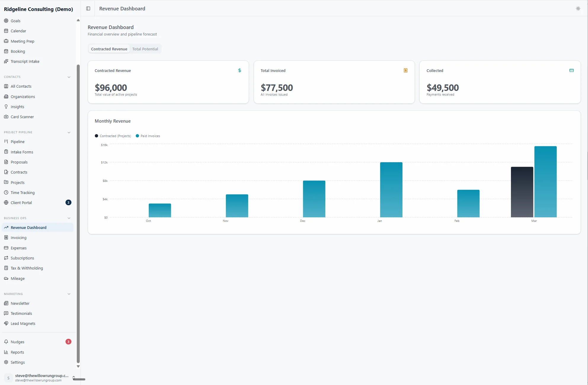Toggle the Contracted (Projects) legend entry
Screen dimensions: 588x385
pos(113,136)
